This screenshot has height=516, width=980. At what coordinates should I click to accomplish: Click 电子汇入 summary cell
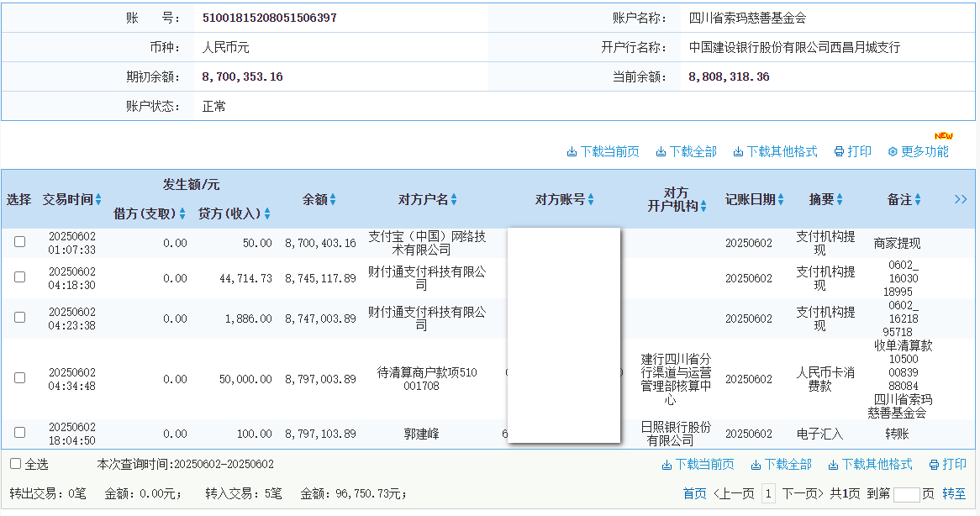point(819,434)
